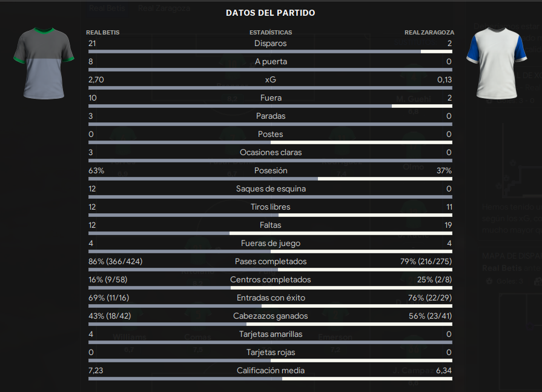Viewport: 542px width, 392px height.
Task: Select the Ocasiones claras label
Action: (x=271, y=153)
